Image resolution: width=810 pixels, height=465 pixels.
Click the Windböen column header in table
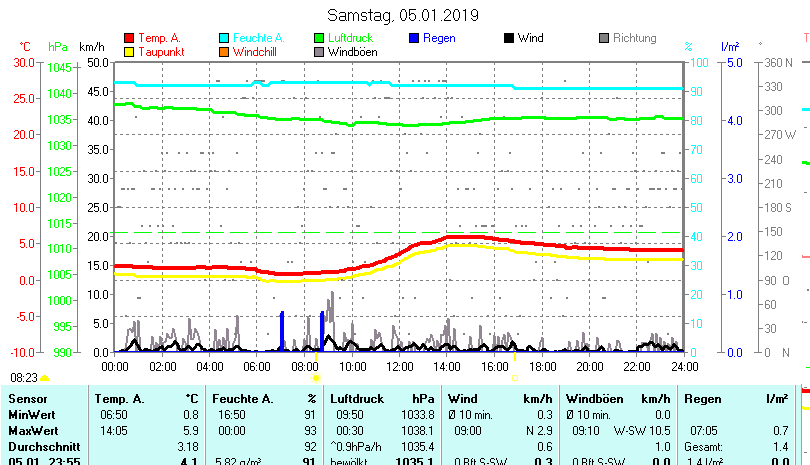[595, 399]
